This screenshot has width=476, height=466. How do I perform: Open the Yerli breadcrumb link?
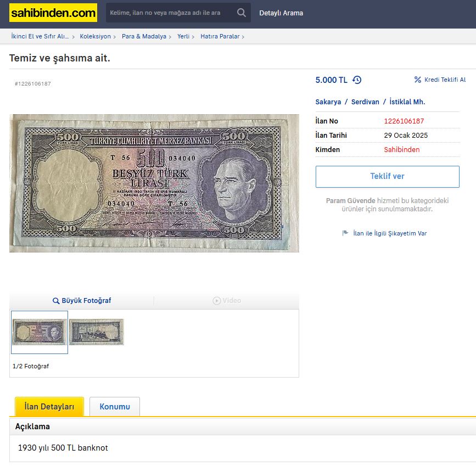point(183,36)
